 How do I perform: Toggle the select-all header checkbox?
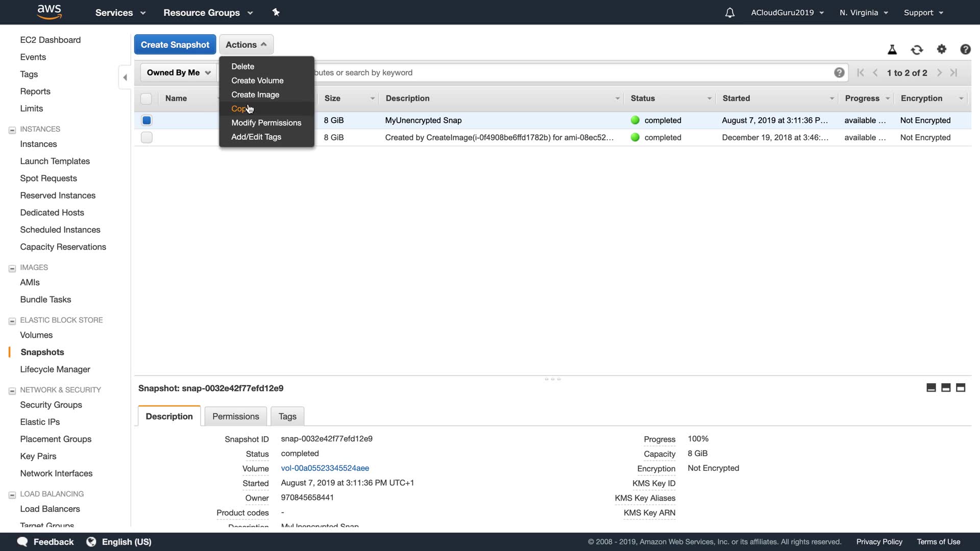pos(146,98)
